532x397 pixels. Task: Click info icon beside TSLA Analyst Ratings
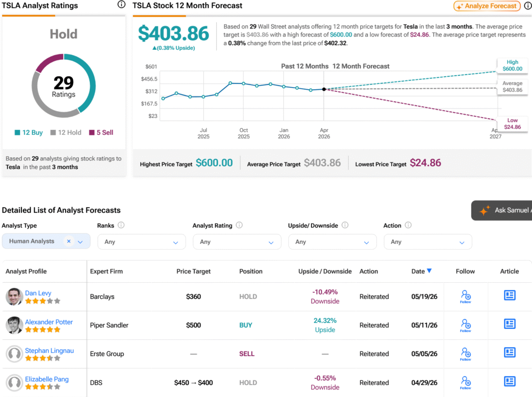[x=121, y=5]
